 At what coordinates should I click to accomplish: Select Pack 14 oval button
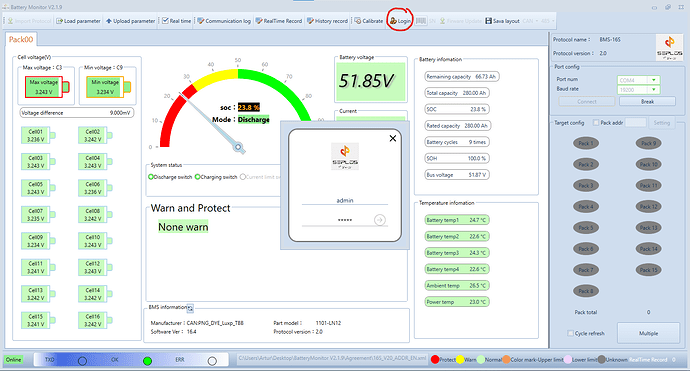[x=648, y=249]
